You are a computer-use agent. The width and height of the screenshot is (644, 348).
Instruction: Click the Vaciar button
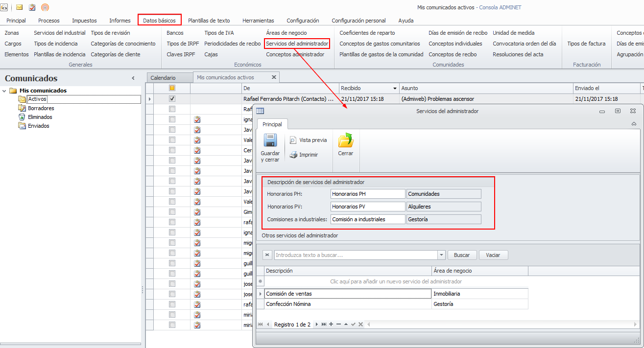(x=493, y=255)
